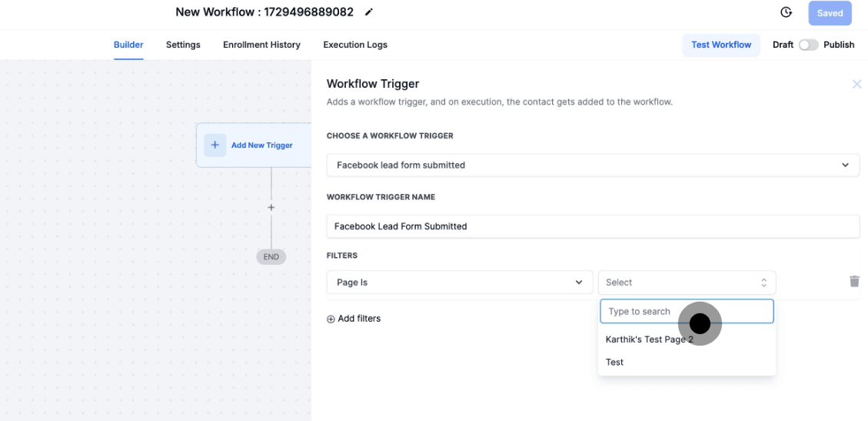Image resolution: width=868 pixels, height=421 pixels.
Task: Delete the filter using trash icon
Action: point(854,282)
